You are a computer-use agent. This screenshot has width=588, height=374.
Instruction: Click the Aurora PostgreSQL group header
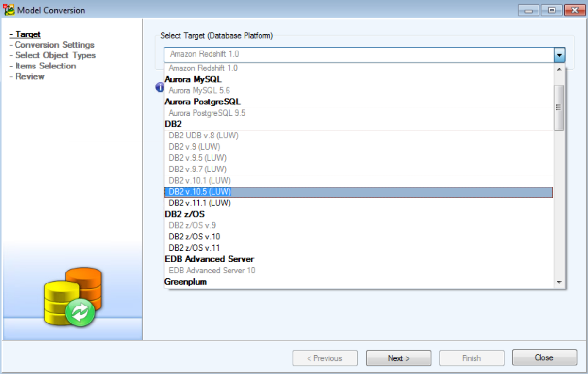[x=359, y=102]
